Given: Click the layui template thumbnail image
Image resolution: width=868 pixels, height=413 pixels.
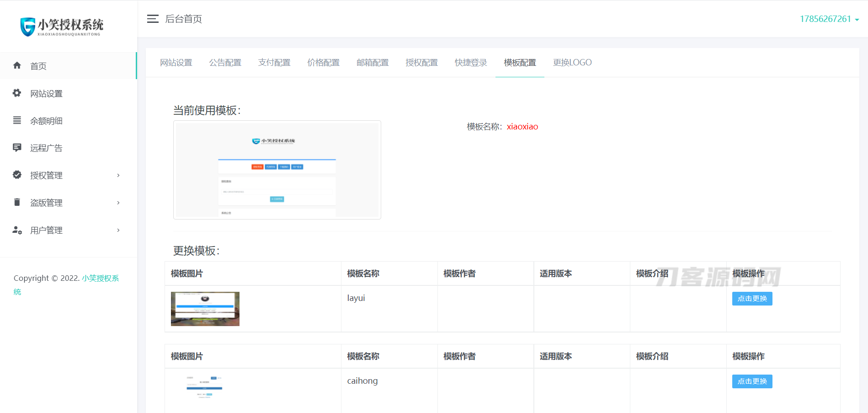Looking at the screenshot, I should click(205, 309).
